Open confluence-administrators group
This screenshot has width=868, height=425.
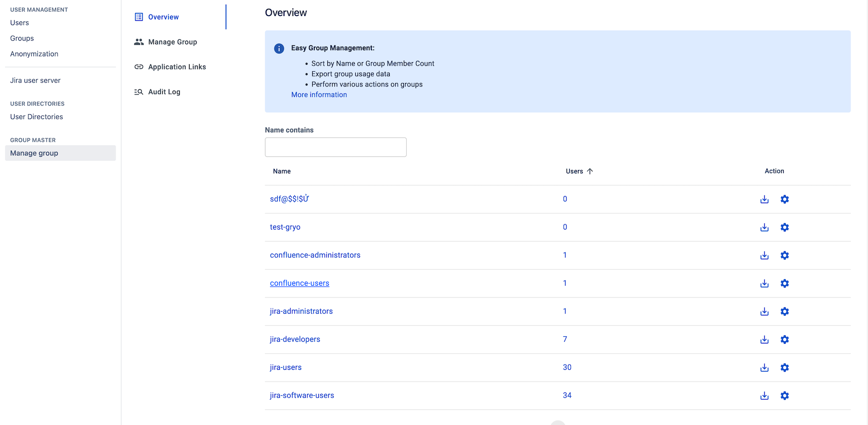click(x=315, y=255)
